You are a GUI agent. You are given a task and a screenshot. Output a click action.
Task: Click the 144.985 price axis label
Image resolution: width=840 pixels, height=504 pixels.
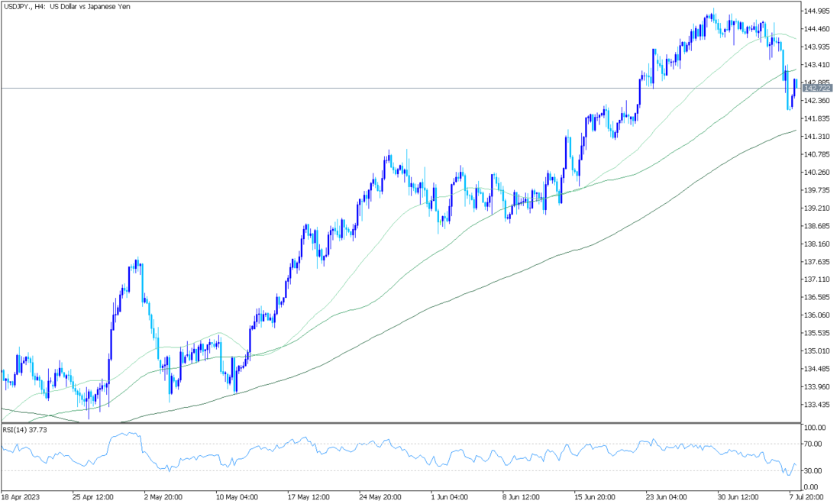click(x=818, y=11)
